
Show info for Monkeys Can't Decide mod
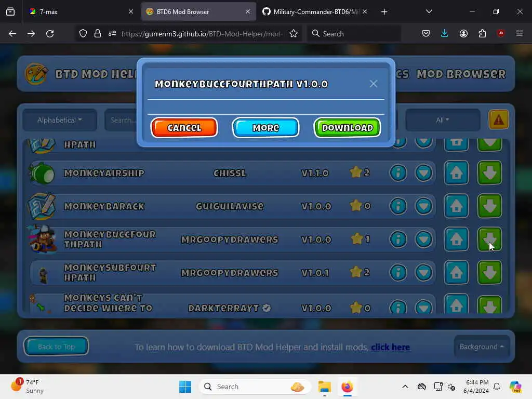click(x=398, y=307)
